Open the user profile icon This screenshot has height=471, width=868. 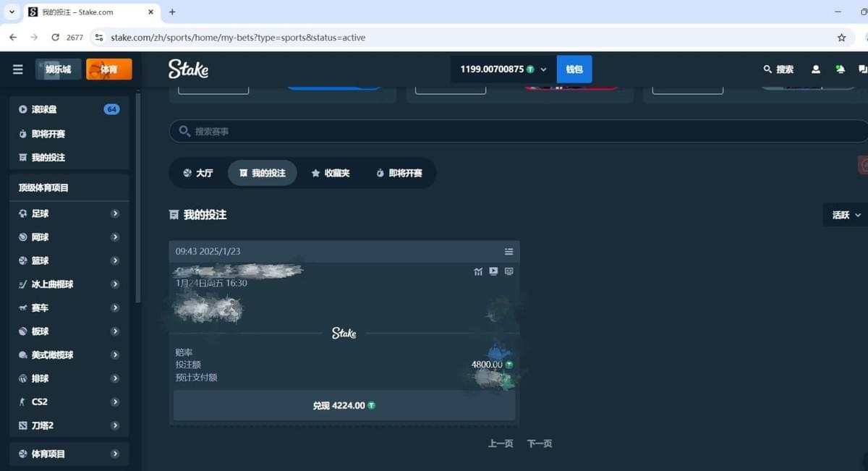coord(816,69)
